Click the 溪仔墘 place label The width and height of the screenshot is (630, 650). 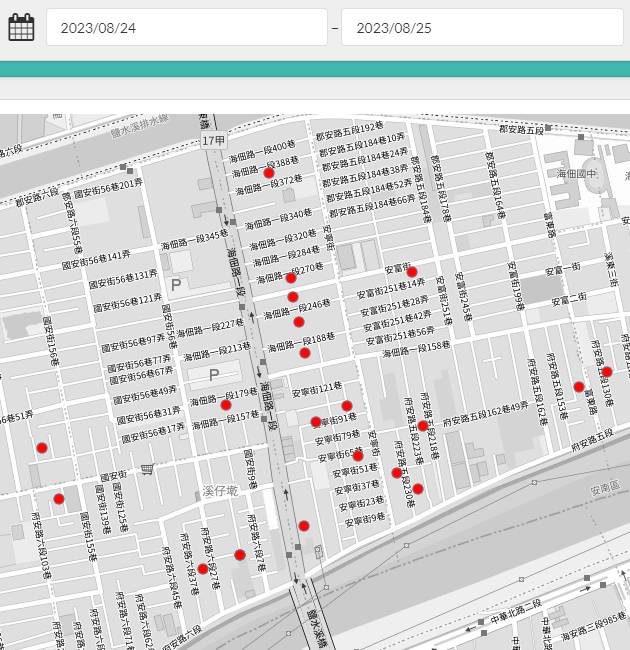coord(220,491)
